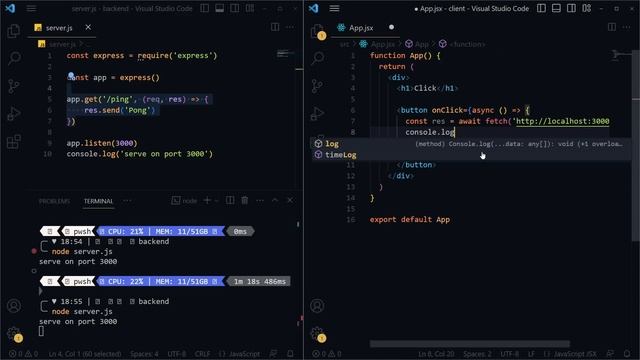Toggle secondary side bar in backend title bar
Screen dimensions: 640x360
[x=235, y=8]
